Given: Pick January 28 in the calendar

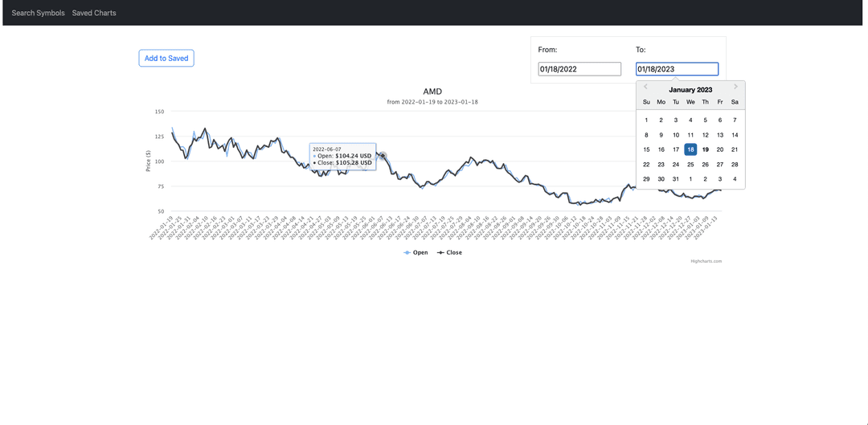Looking at the screenshot, I should click(735, 165).
